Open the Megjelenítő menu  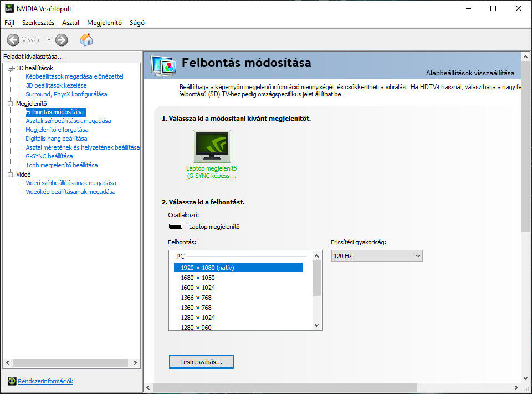point(104,22)
